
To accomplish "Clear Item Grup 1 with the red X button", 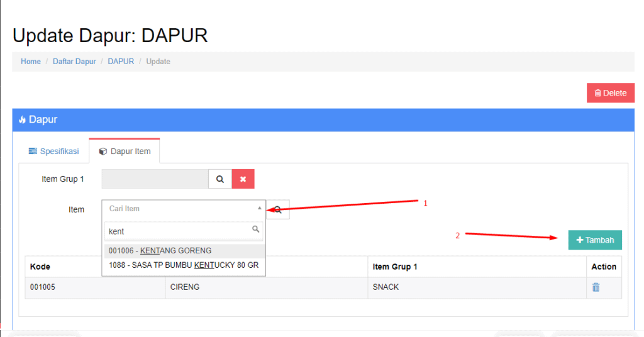I will click(x=243, y=179).
